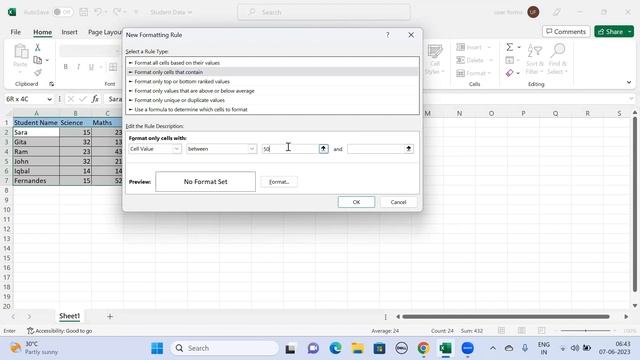Image resolution: width=640 pixels, height=360 pixels.
Task: Click the help question mark in dialog
Action: (388, 35)
